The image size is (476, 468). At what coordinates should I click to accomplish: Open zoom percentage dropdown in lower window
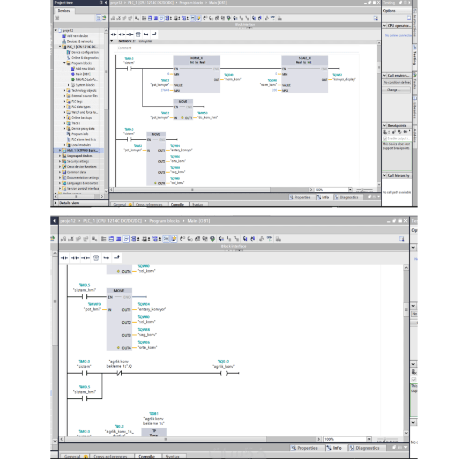(369, 439)
